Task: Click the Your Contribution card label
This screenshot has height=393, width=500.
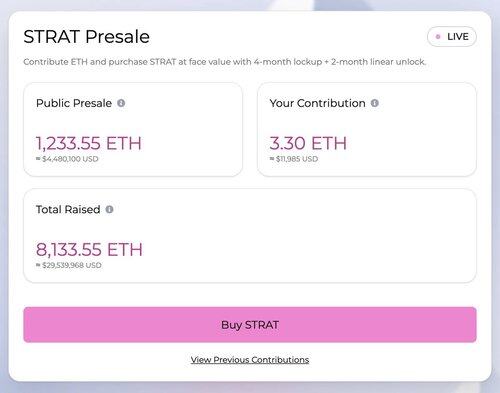Action: point(317,103)
